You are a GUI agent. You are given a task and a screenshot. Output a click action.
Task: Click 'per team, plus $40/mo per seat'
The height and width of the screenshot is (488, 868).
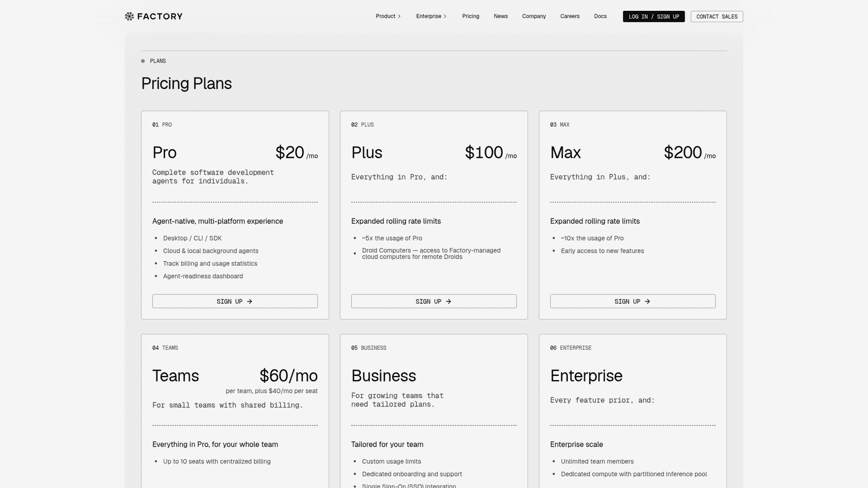[x=272, y=391]
